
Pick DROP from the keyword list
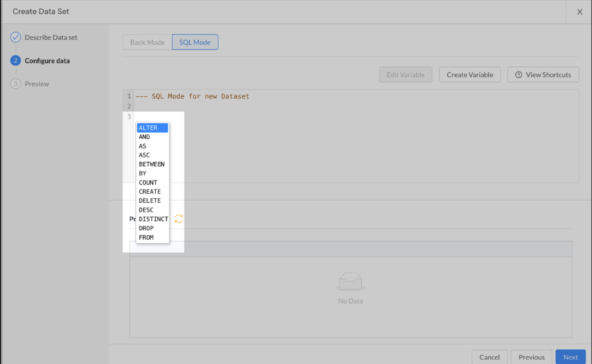(x=152, y=228)
